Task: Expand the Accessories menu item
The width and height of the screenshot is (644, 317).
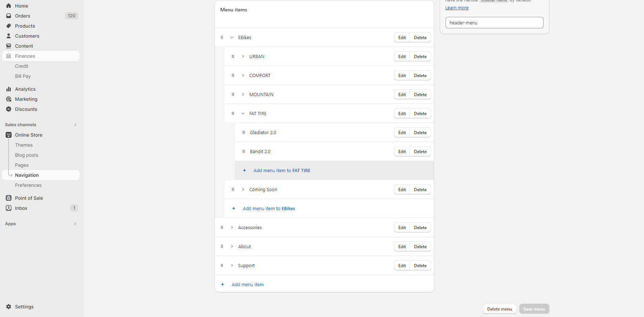Action: (x=232, y=227)
